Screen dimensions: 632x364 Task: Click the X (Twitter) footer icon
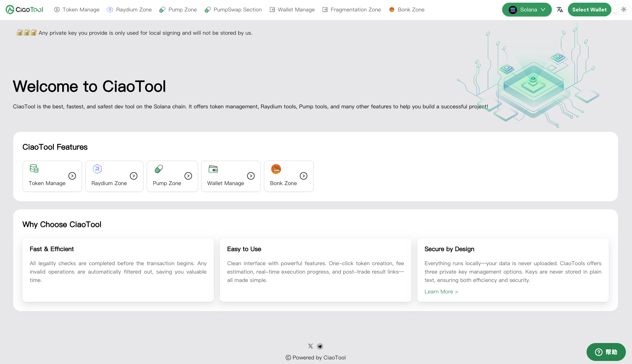tap(310, 346)
